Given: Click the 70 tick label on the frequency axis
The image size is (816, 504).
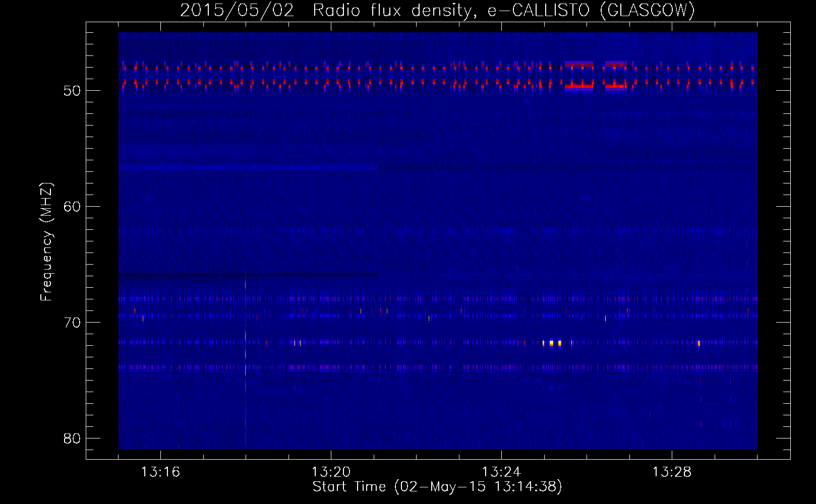Looking at the screenshot, I should pos(73,323).
